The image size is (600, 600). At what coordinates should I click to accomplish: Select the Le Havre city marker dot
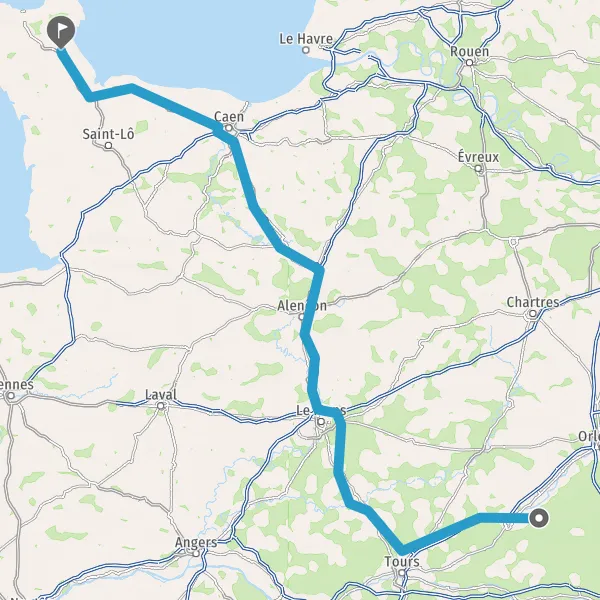tap(306, 50)
